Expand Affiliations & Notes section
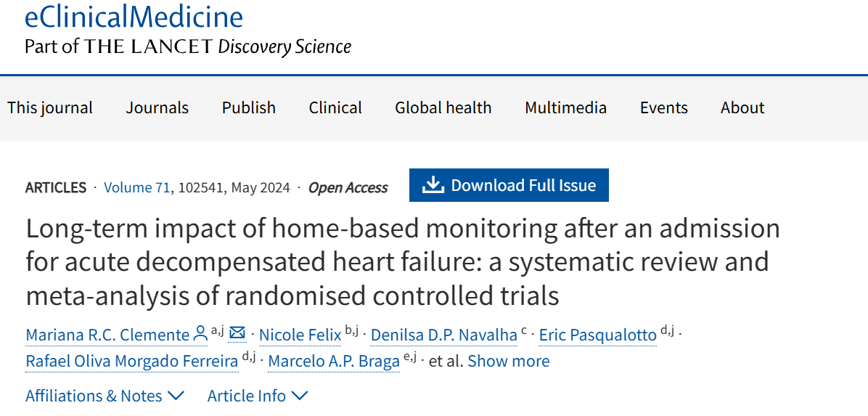Image resolution: width=868 pixels, height=416 pixels. (x=105, y=396)
